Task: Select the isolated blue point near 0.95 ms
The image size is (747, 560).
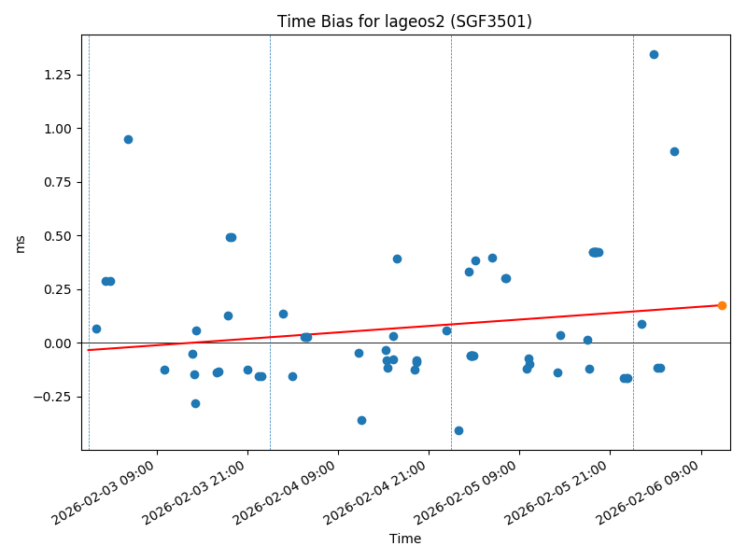Action: click(128, 139)
